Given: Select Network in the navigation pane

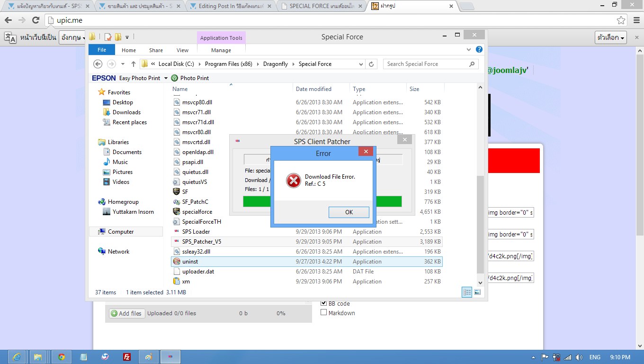Looking at the screenshot, I should 118,252.
